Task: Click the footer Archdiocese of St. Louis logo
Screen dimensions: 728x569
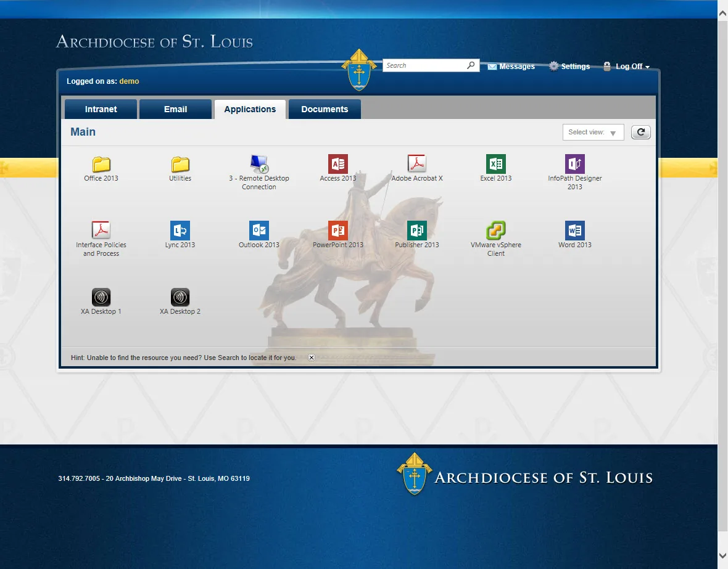Action: 524,475
